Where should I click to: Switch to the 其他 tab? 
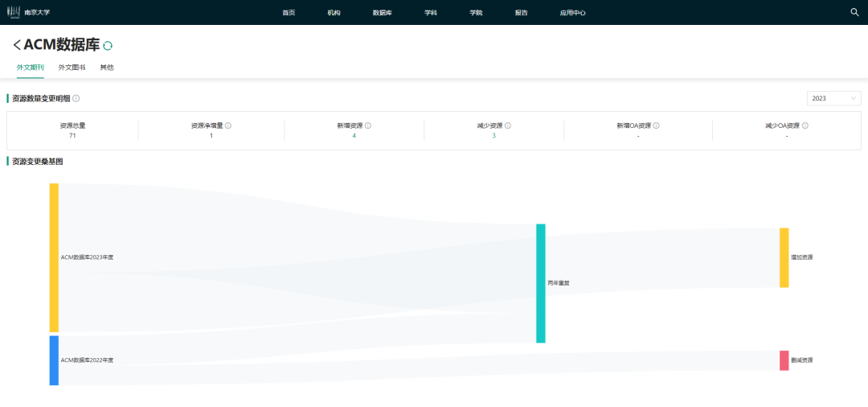[x=107, y=68]
